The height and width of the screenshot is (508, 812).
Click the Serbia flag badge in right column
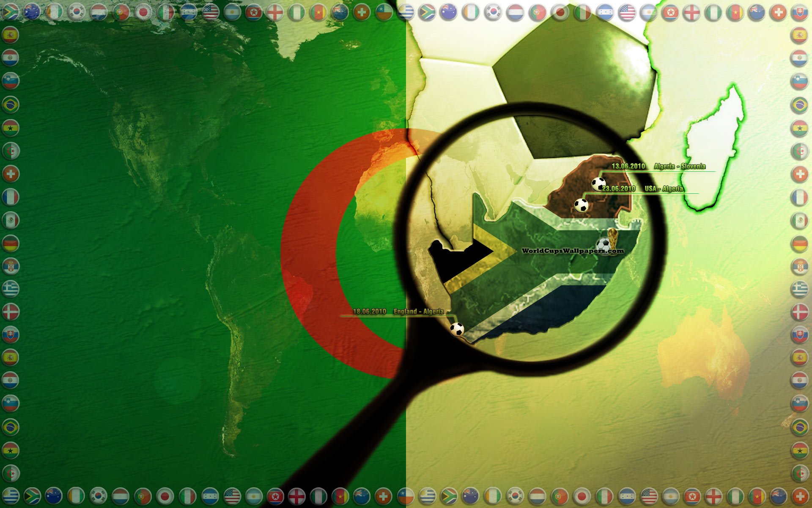tap(799, 266)
